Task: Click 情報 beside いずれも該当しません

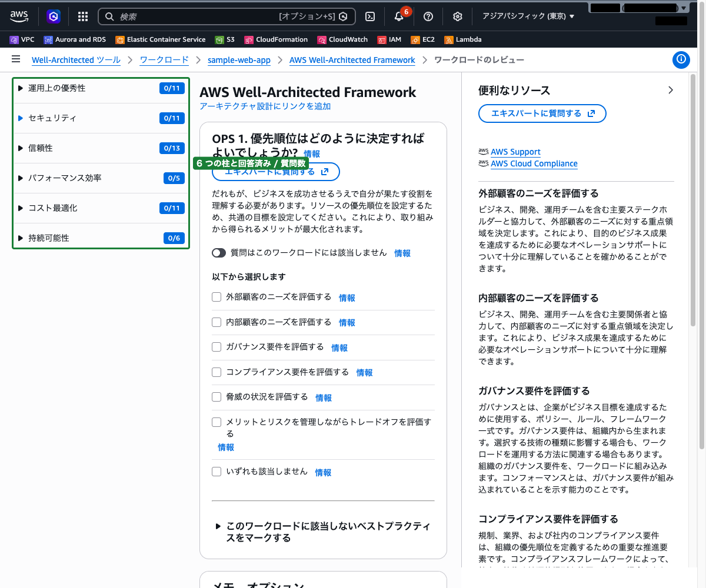Action: (323, 473)
